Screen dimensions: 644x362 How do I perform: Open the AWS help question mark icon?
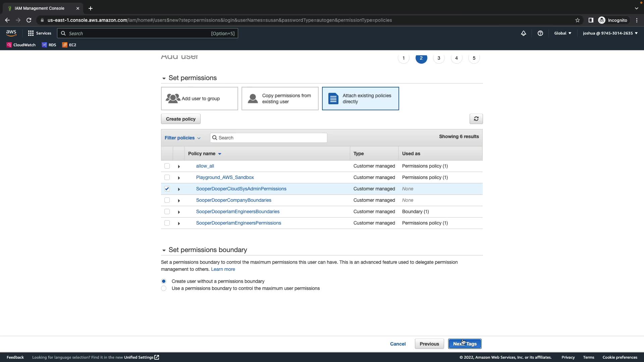coord(540,33)
